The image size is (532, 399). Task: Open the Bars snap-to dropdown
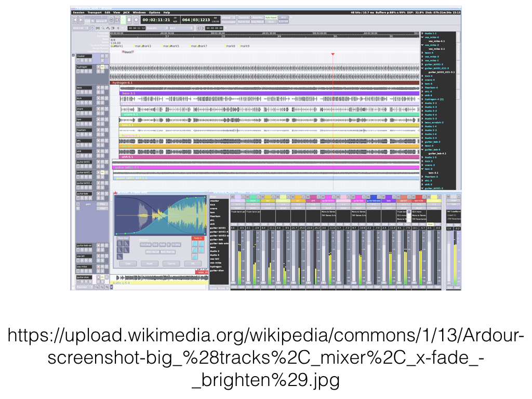[x=181, y=28]
